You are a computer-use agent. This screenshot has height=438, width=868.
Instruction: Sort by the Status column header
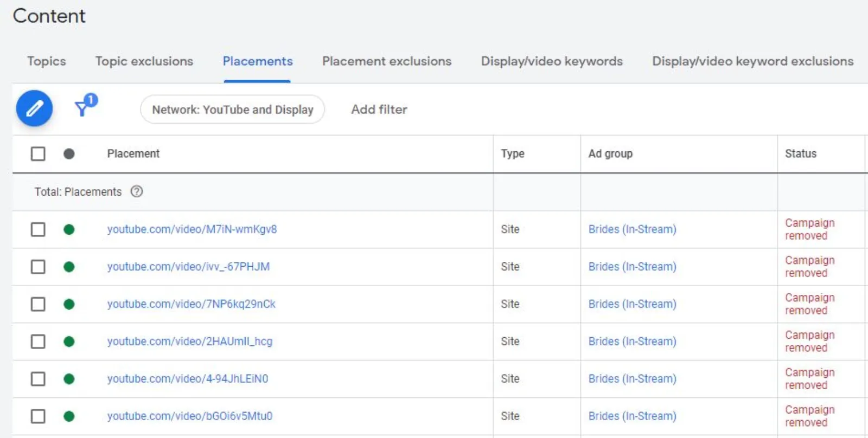click(x=801, y=154)
